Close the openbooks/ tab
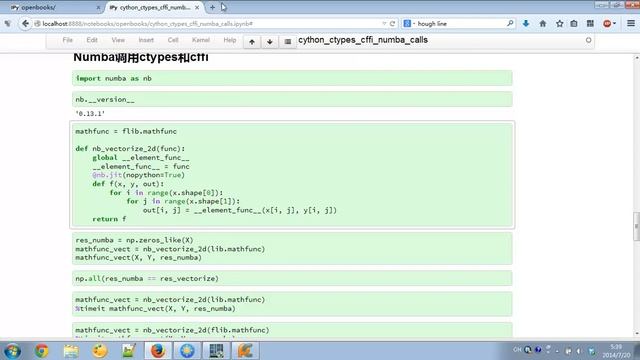 (98, 8)
